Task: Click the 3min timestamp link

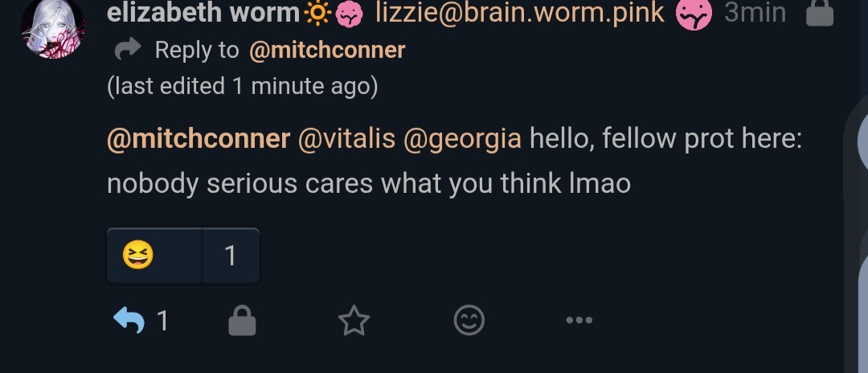Action: (755, 12)
